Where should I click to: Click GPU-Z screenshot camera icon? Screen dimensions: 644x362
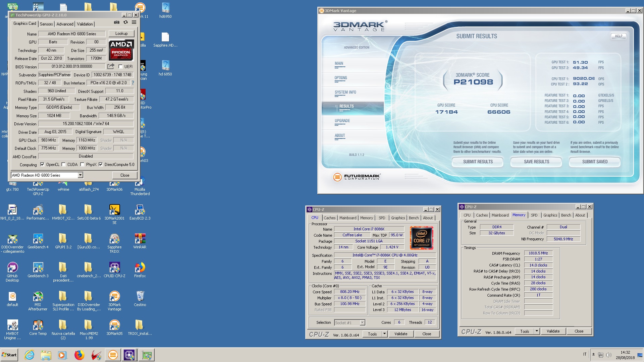tap(116, 22)
